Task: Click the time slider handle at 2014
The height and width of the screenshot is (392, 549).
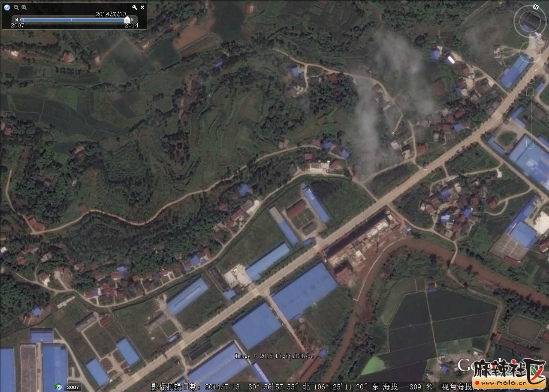Action: coord(127,20)
